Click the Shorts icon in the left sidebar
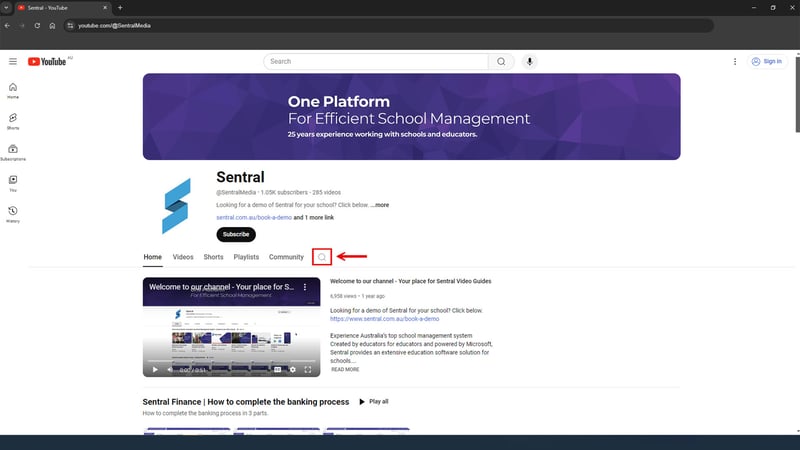This screenshot has width=800, height=450. pos(13,120)
